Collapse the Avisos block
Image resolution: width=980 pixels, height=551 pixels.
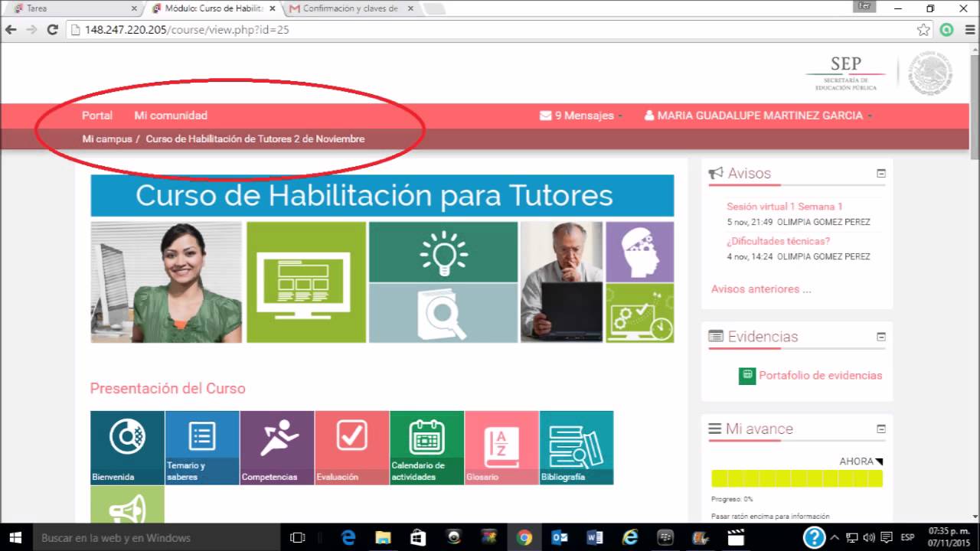880,174
